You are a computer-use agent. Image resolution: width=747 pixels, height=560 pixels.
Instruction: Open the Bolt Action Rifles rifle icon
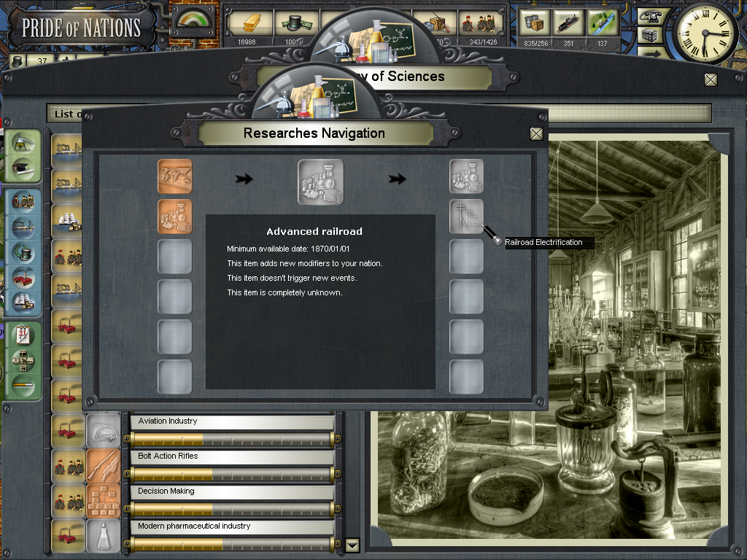click(103, 465)
